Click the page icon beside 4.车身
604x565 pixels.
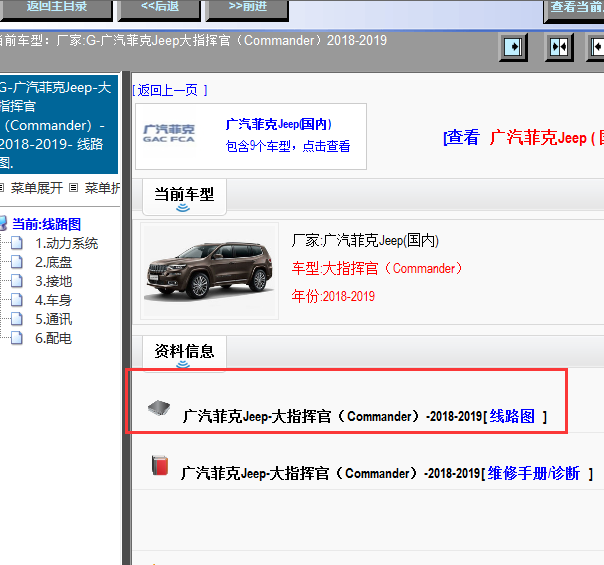17,300
